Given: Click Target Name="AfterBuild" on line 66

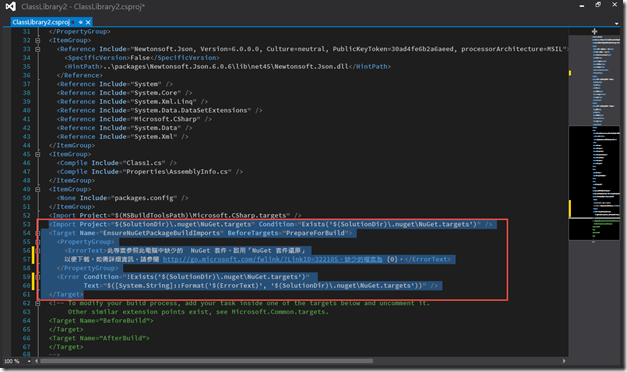Looking at the screenshot, I should (x=99, y=338).
